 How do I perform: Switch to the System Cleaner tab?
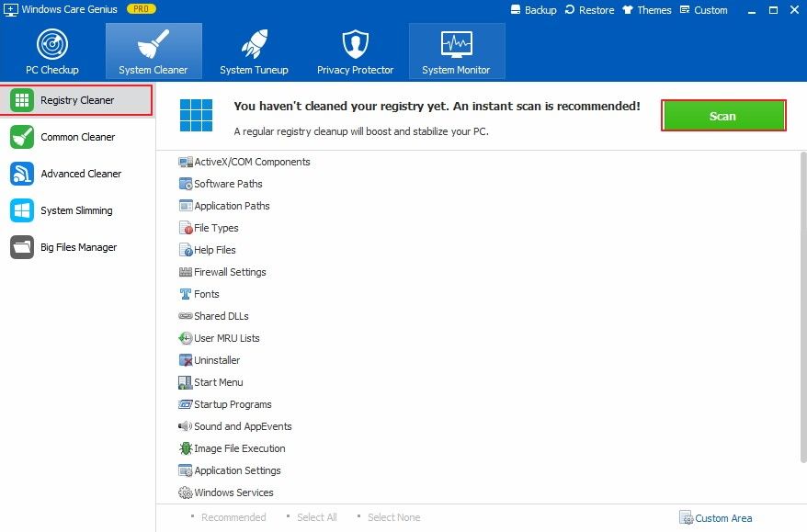tap(153, 51)
